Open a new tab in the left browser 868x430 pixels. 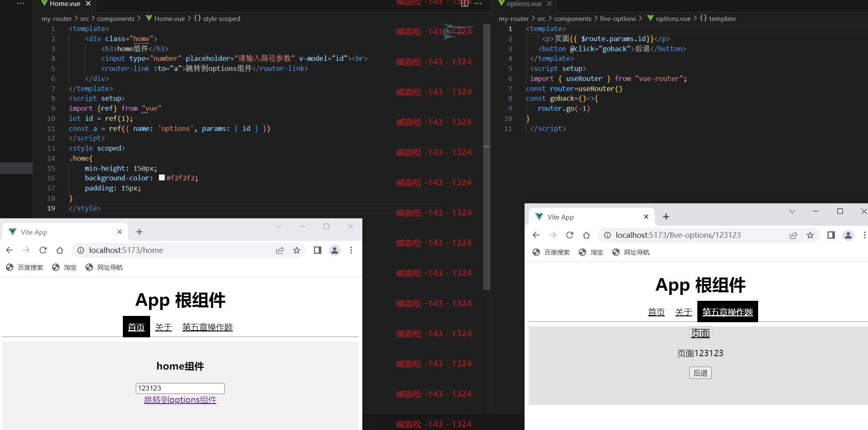pos(140,232)
